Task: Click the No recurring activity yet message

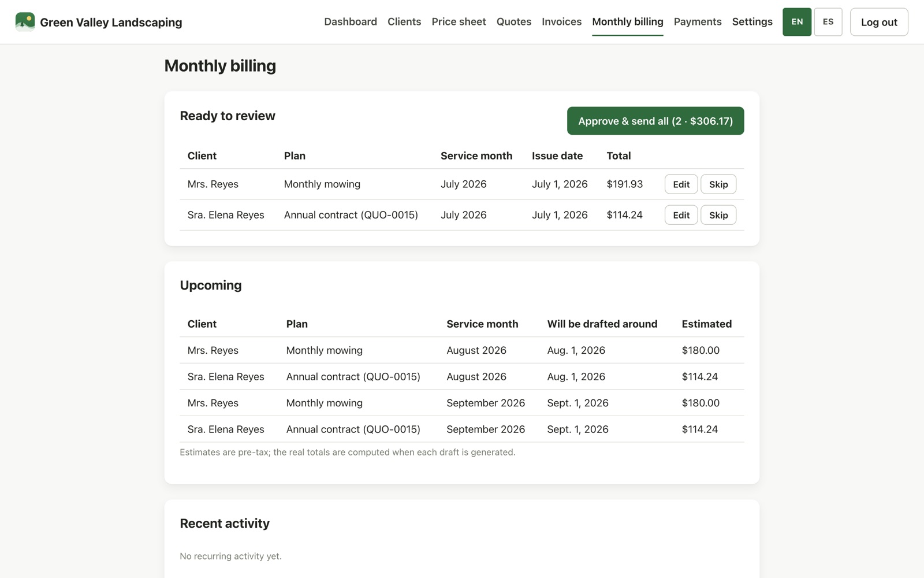Action: 230,556
